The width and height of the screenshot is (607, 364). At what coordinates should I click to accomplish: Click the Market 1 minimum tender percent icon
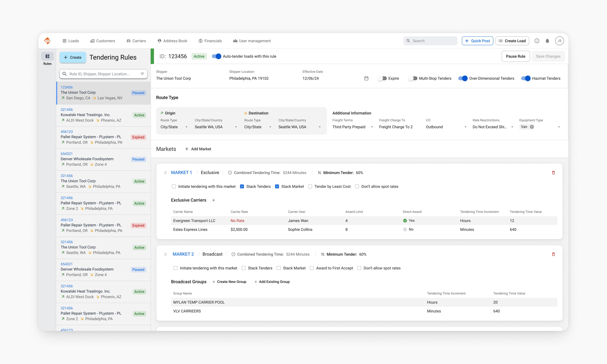[x=319, y=173]
